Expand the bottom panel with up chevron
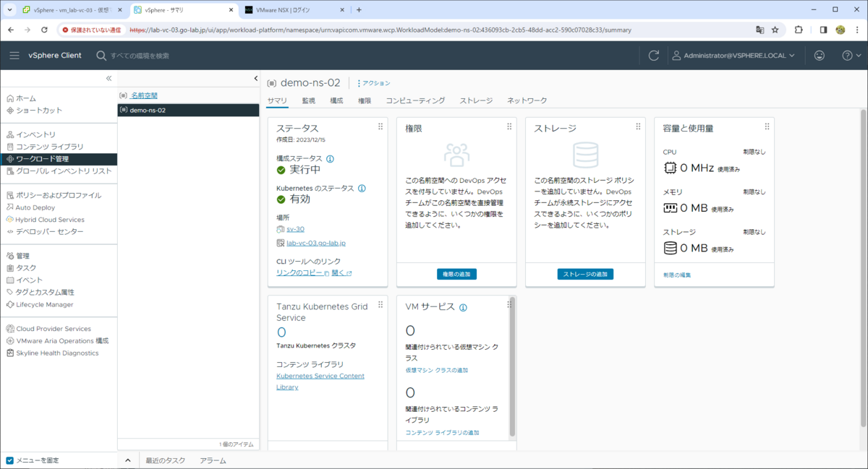 pyautogui.click(x=127, y=460)
